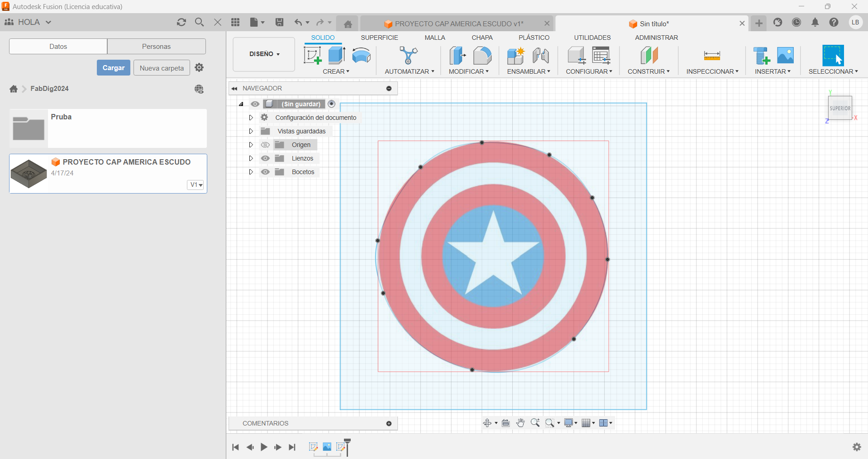Switch to the PLÁSTICO tab
Viewport: 868px width, 459px height.
click(534, 38)
